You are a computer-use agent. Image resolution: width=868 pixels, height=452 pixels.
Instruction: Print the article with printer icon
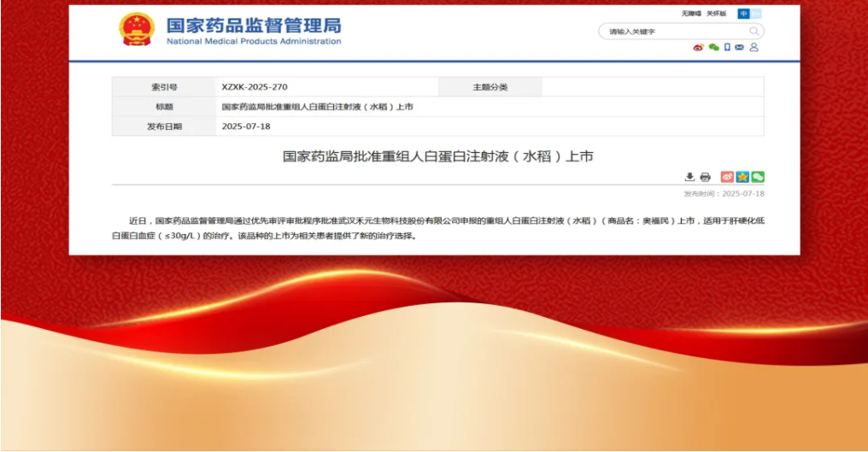(x=705, y=177)
